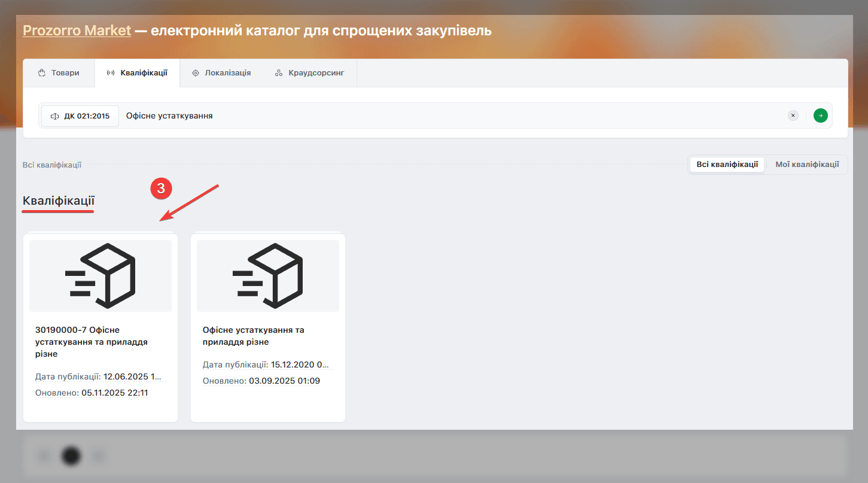This screenshot has height=483, width=868.
Task: Open the box image of the 30190000-7 card
Action: pyautogui.click(x=100, y=276)
